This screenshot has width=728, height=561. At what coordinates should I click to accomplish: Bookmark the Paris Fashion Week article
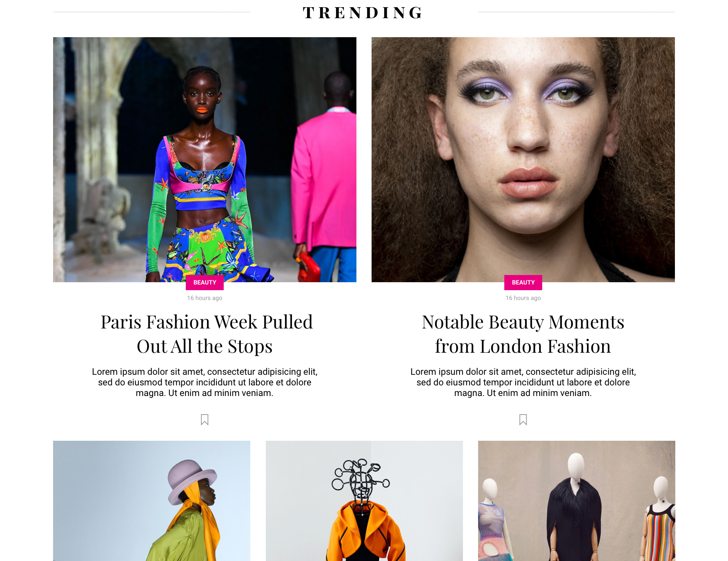[204, 420]
